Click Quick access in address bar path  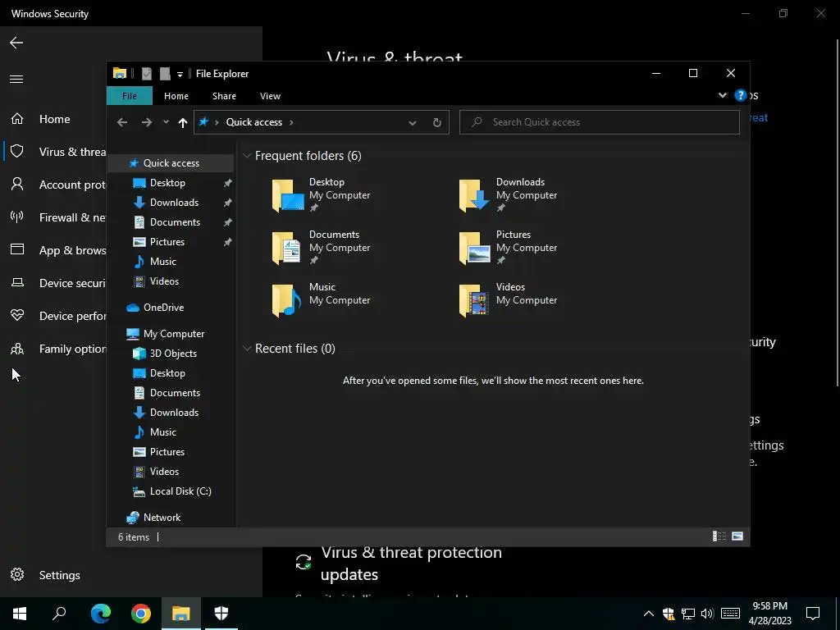point(254,122)
